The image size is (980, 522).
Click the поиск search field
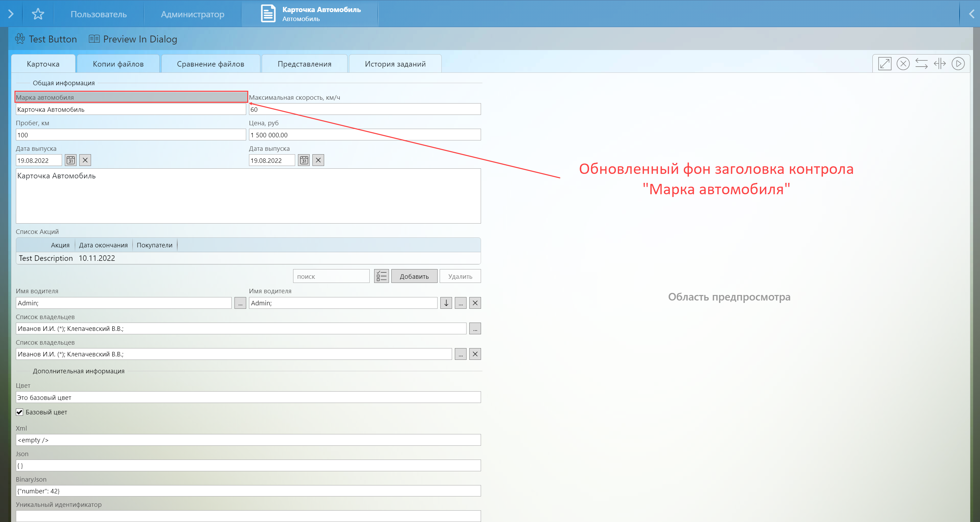(x=331, y=276)
